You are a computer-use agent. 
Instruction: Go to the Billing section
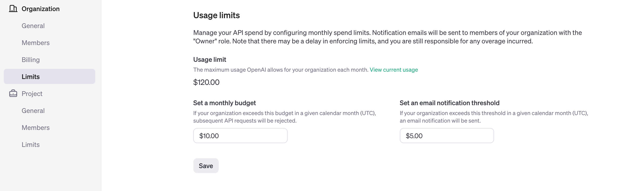pos(30,60)
